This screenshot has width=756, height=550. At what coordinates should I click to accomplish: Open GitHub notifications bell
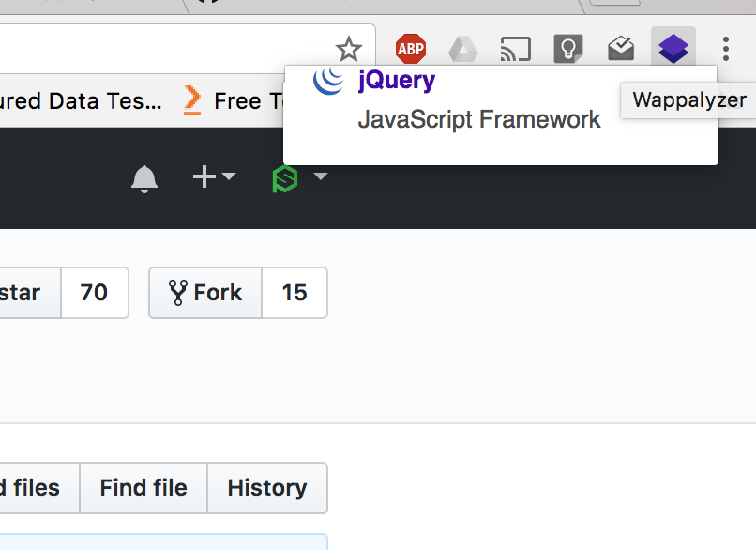tap(144, 179)
